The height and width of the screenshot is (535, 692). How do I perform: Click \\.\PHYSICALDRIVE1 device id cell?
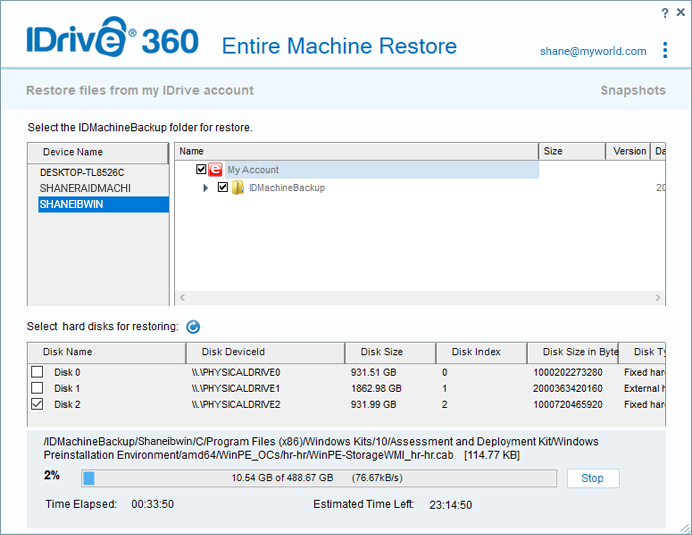(236, 388)
